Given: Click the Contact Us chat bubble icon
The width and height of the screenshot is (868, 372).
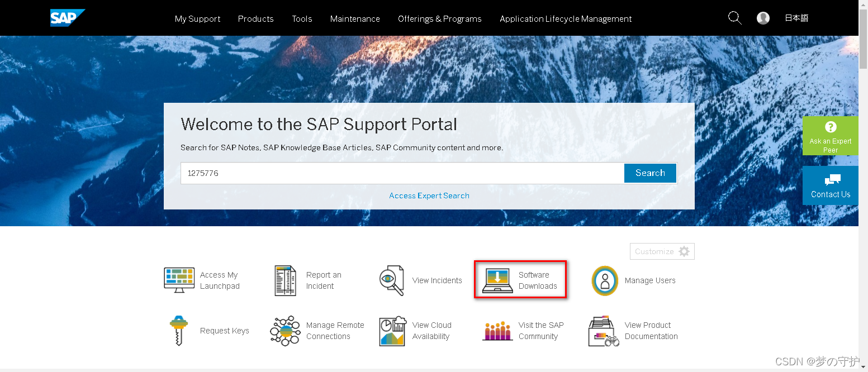Looking at the screenshot, I should pos(832,180).
